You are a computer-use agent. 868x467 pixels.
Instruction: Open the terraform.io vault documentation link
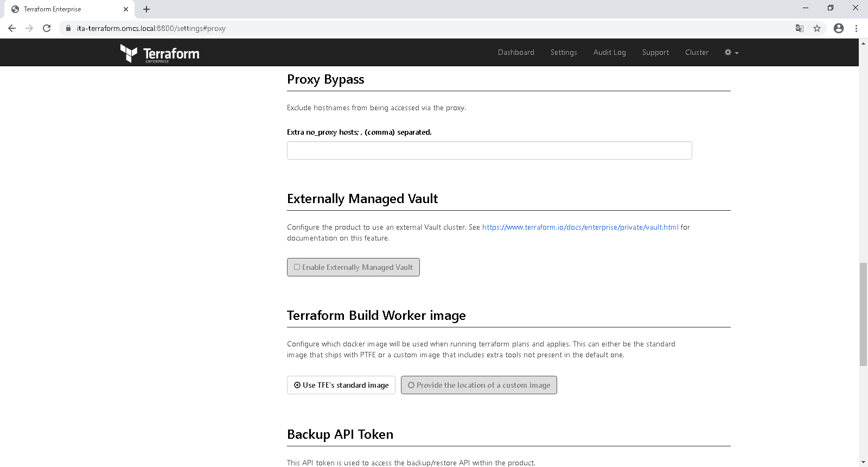(580, 227)
